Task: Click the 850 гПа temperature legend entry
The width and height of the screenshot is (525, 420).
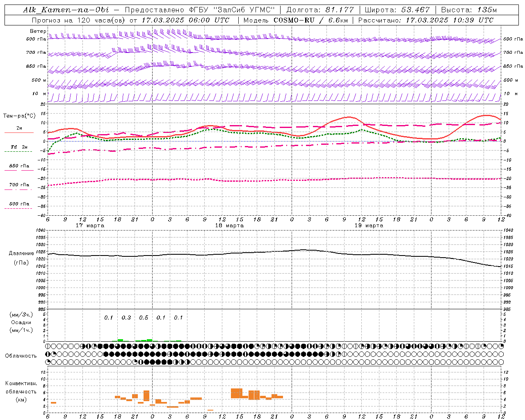Action: click(19, 166)
